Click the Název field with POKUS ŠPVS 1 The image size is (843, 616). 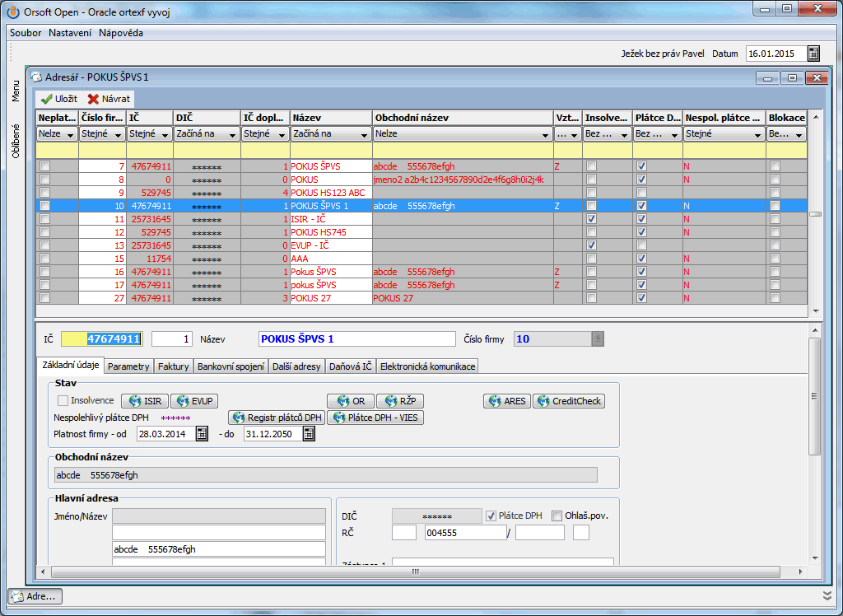click(x=356, y=338)
